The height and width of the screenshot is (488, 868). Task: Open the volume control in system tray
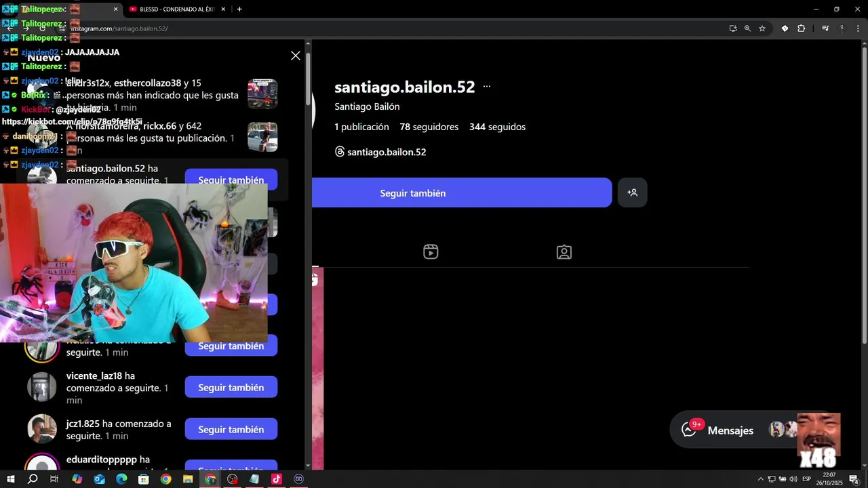pyautogui.click(x=793, y=479)
